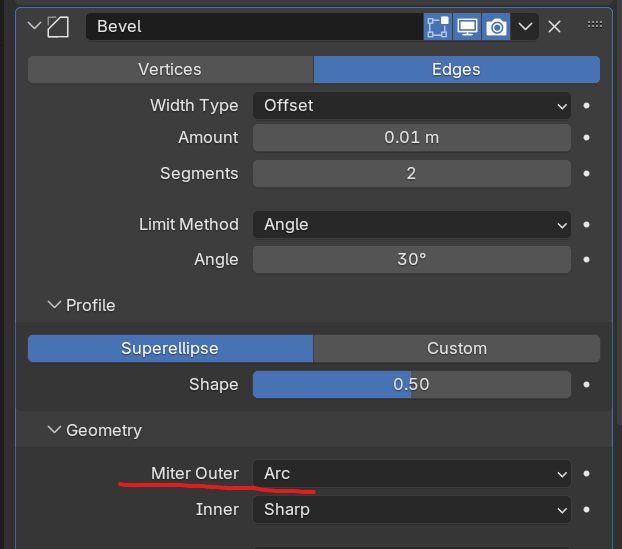The image size is (622, 549).
Task: Click the Segments value field
Action: [411, 173]
